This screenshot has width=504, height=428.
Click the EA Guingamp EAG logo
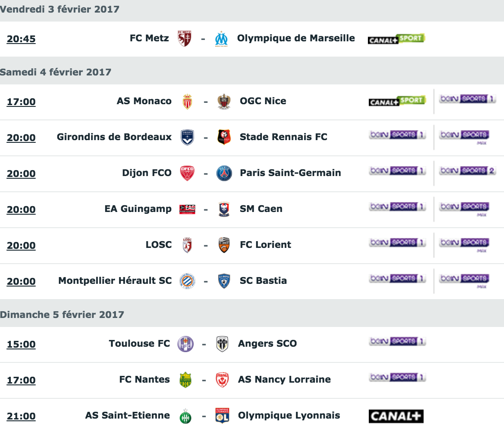[187, 209]
